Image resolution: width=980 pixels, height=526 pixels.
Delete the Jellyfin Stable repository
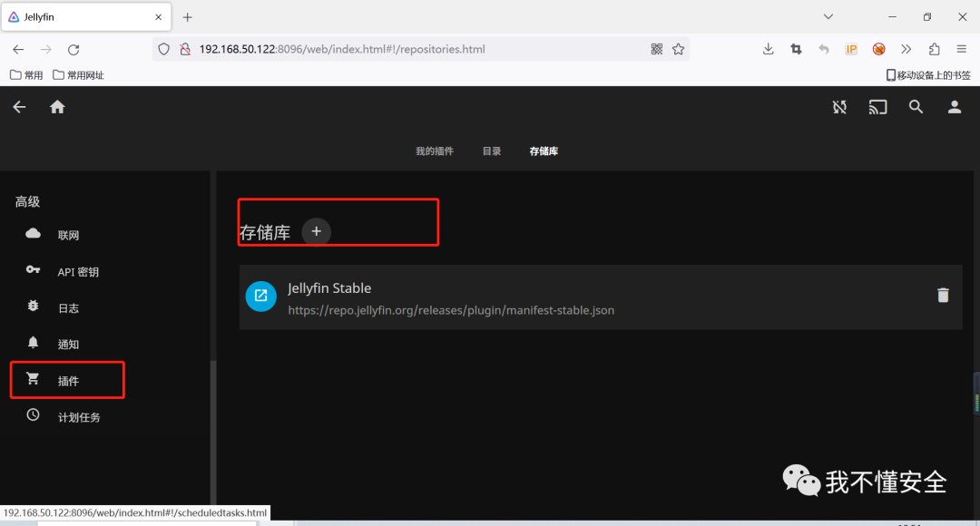tap(943, 295)
